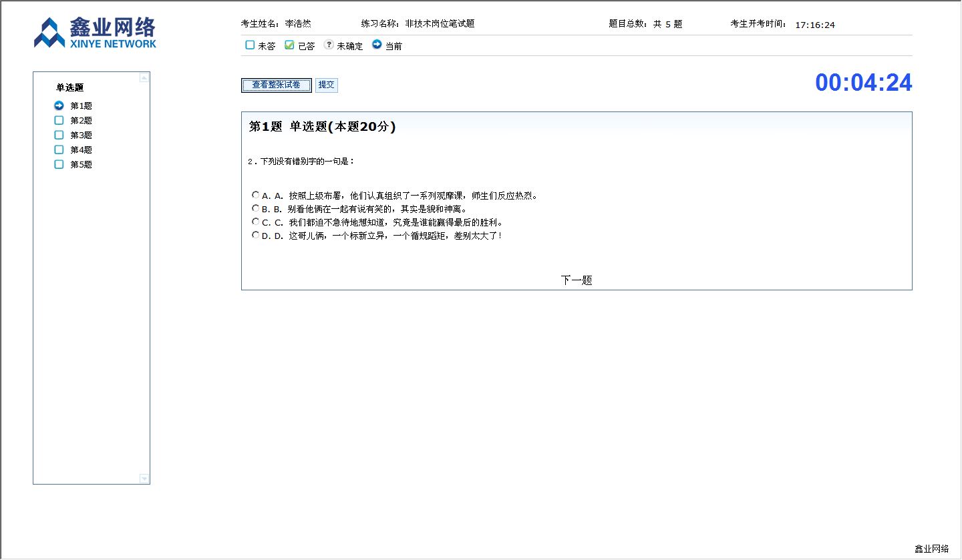The height and width of the screenshot is (560, 962).
Task: Click the 未确定 question mark legend icon
Action: click(329, 45)
